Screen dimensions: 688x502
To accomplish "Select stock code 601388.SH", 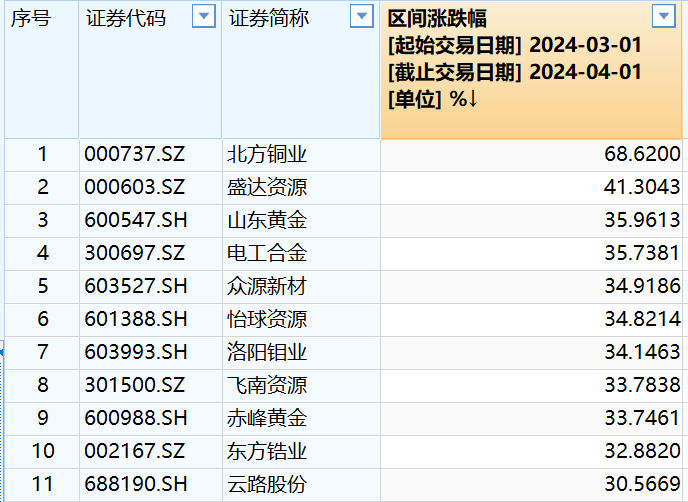I will coord(136,319).
